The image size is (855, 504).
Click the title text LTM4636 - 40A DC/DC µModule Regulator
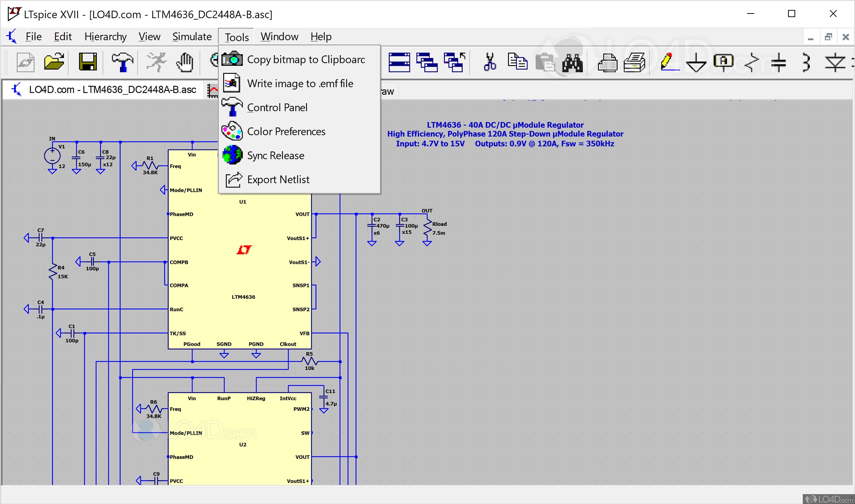[x=505, y=125]
